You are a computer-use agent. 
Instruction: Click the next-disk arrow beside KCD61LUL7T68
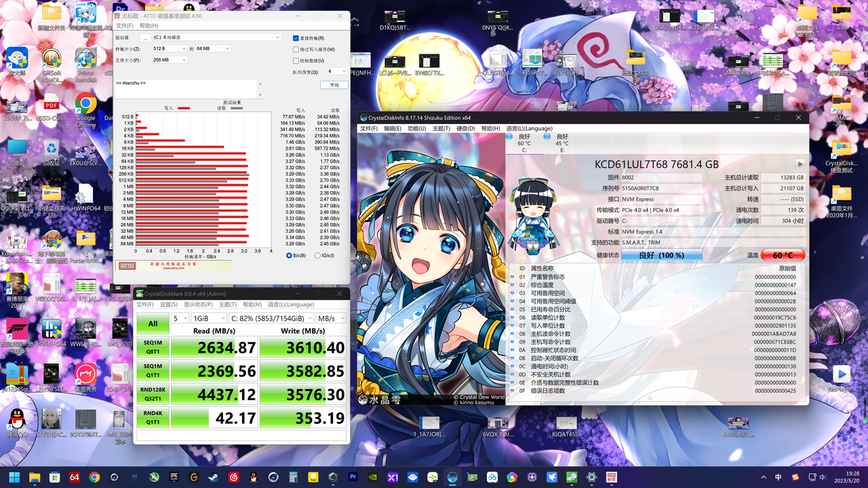coord(800,163)
